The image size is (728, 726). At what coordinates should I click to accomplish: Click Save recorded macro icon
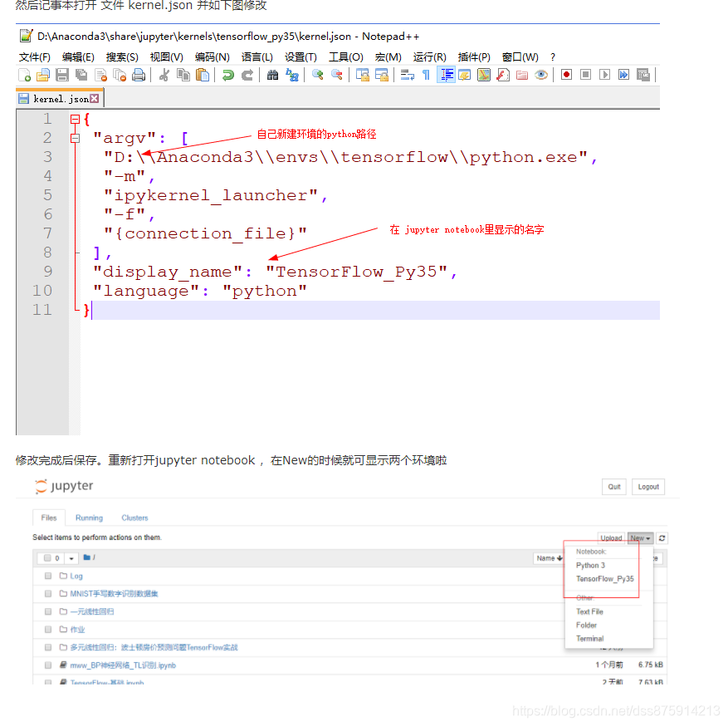tap(643, 75)
